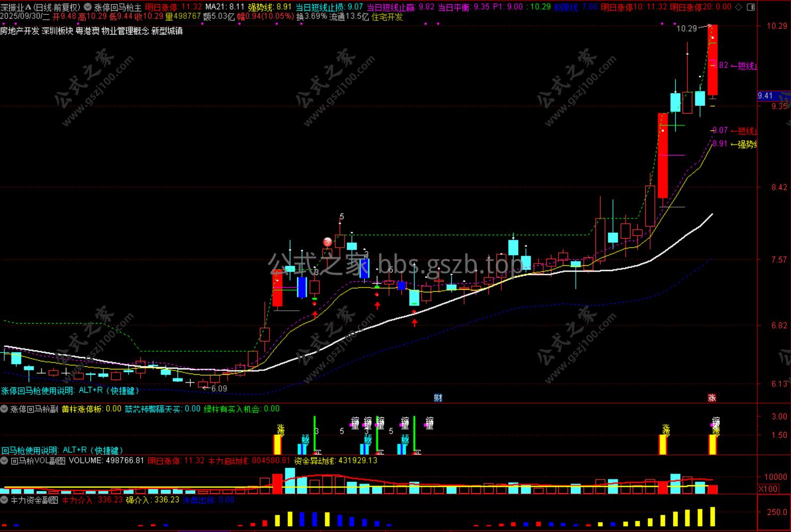The width and height of the screenshot is (791, 532).
Task: Click the 房地产开发 sector tag
Action: click(20, 31)
